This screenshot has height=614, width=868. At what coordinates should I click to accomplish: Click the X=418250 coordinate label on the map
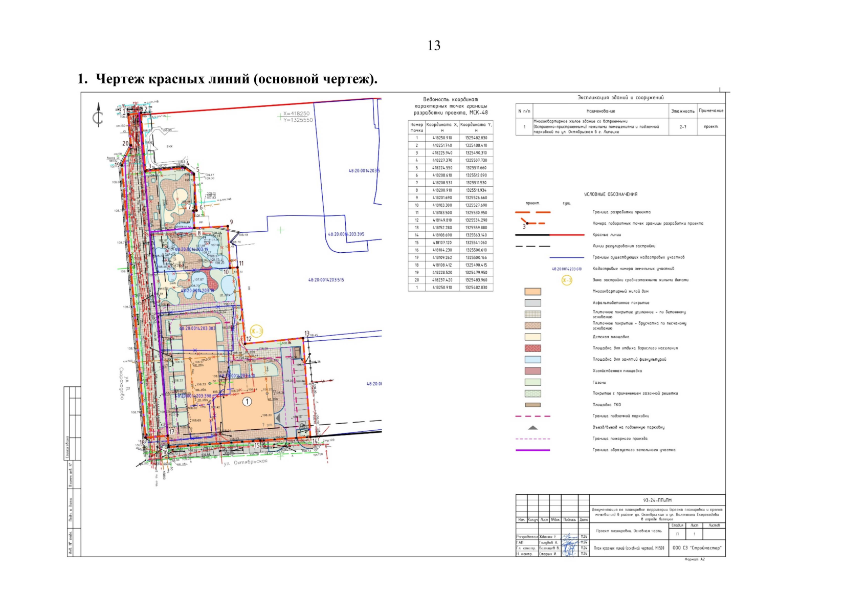pyautogui.click(x=296, y=114)
